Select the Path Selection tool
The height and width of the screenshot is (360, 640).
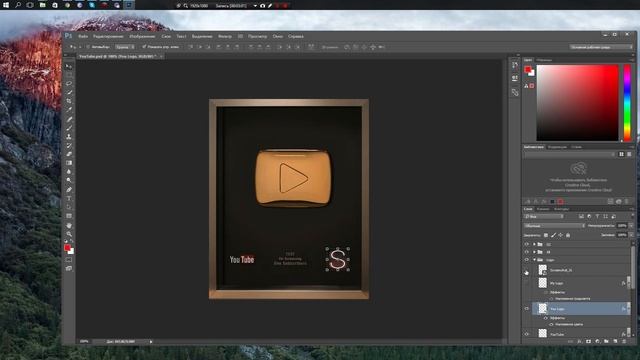coord(69,207)
